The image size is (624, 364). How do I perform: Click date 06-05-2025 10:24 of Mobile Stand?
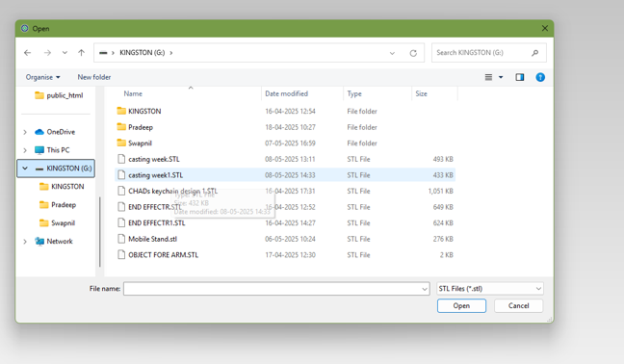click(290, 239)
